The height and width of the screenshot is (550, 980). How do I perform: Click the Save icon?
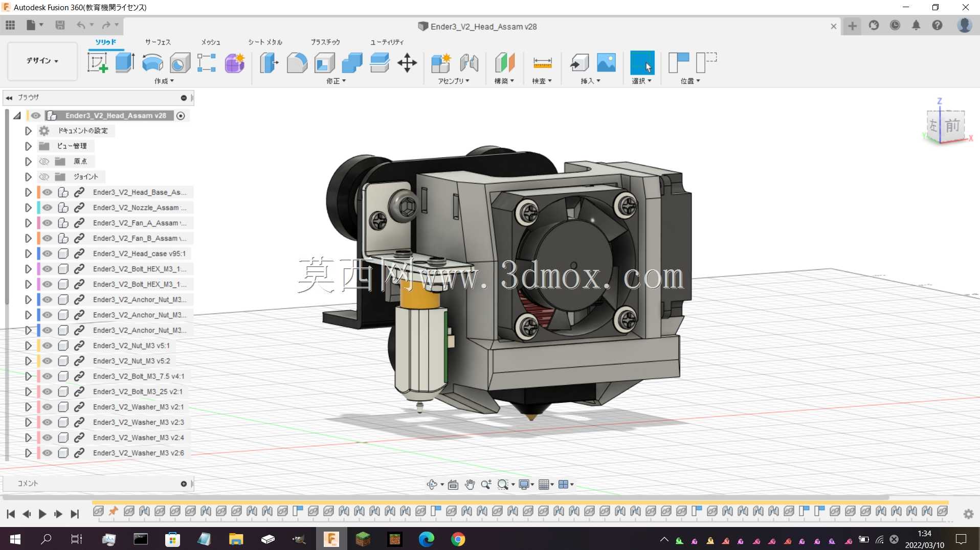(60, 25)
